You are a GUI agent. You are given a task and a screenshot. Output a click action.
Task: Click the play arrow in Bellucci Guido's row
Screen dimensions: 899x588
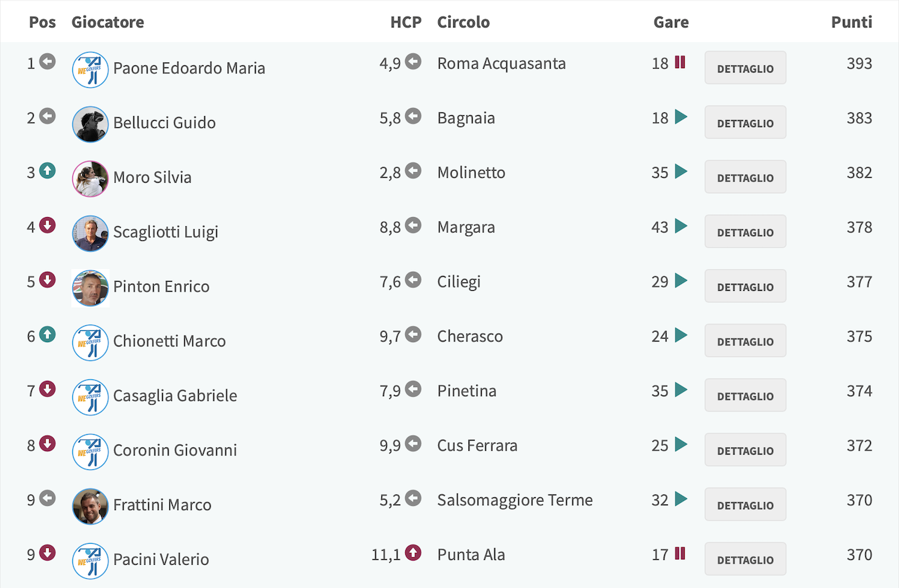[681, 117]
